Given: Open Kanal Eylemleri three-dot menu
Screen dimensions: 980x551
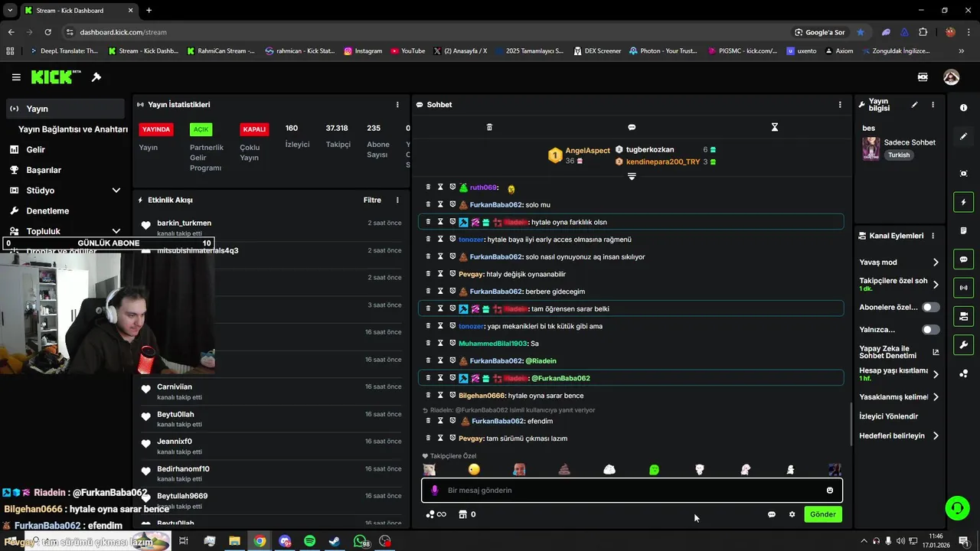Looking at the screenshot, I should coord(933,236).
